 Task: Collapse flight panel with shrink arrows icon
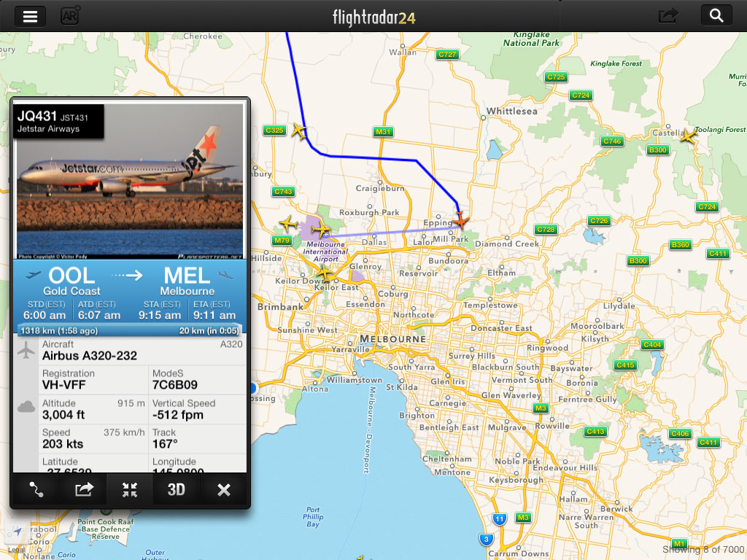(x=130, y=489)
